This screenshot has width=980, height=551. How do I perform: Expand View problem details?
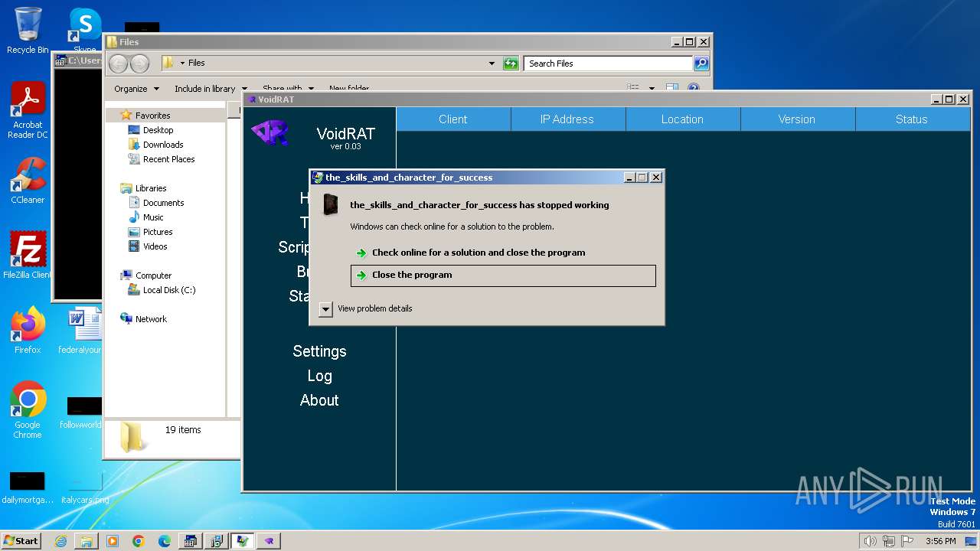point(326,308)
